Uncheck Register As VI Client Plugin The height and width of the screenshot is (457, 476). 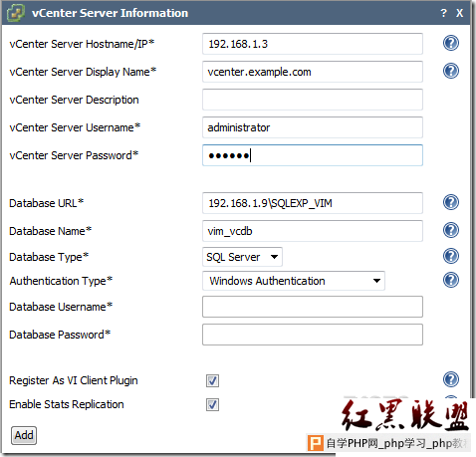click(x=212, y=380)
